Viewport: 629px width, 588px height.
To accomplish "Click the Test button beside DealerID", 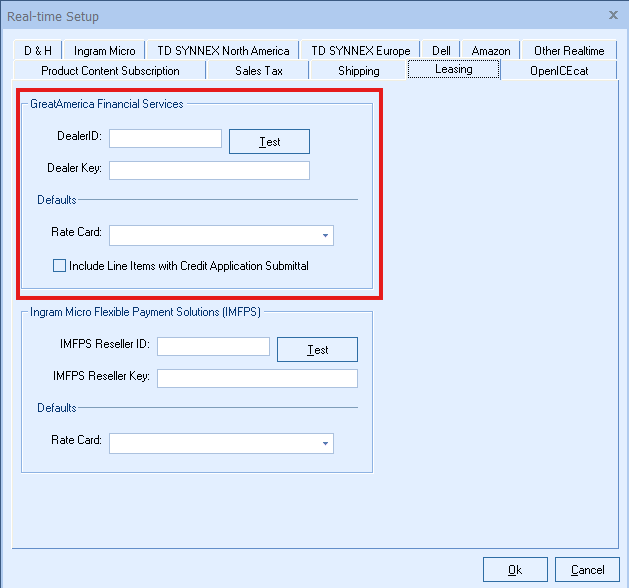I will (x=269, y=142).
